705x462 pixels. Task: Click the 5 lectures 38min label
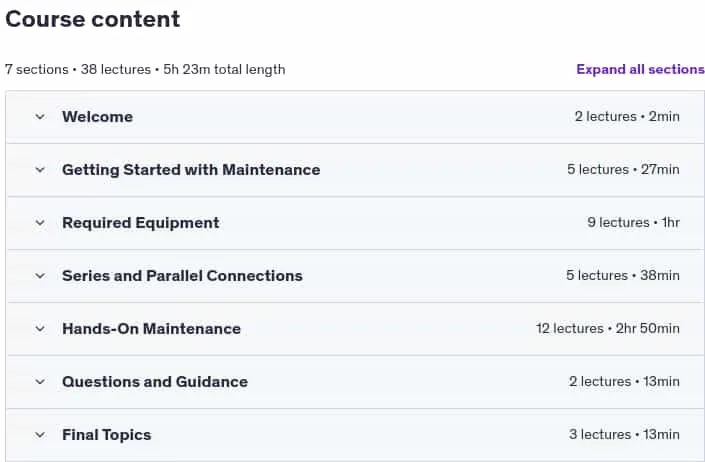(x=623, y=275)
